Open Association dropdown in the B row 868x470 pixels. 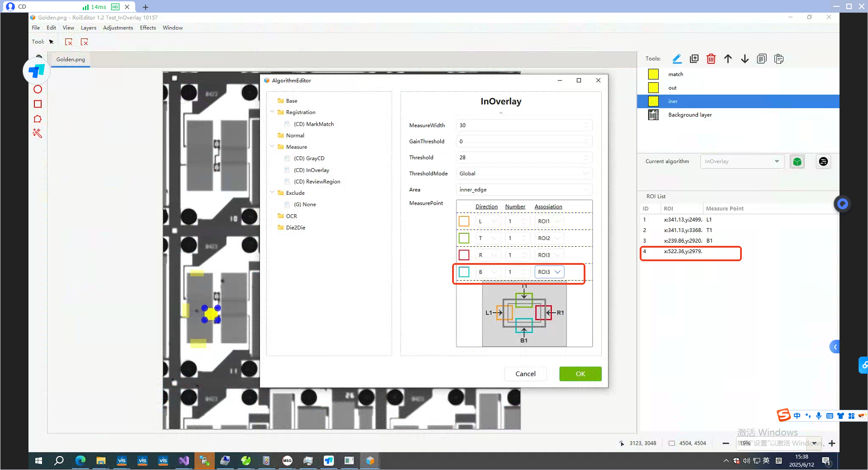pyautogui.click(x=549, y=272)
